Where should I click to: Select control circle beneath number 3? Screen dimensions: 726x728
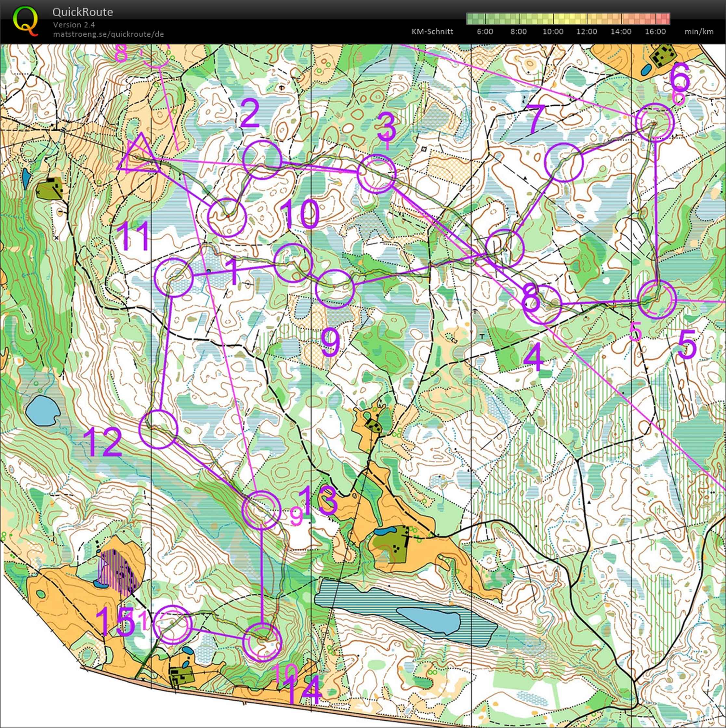tap(377, 174)
